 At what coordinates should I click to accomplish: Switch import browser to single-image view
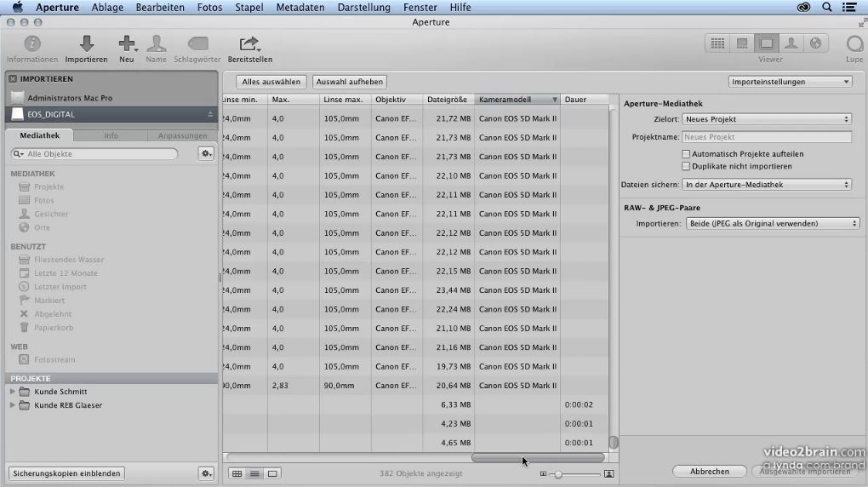click(272, 473)
